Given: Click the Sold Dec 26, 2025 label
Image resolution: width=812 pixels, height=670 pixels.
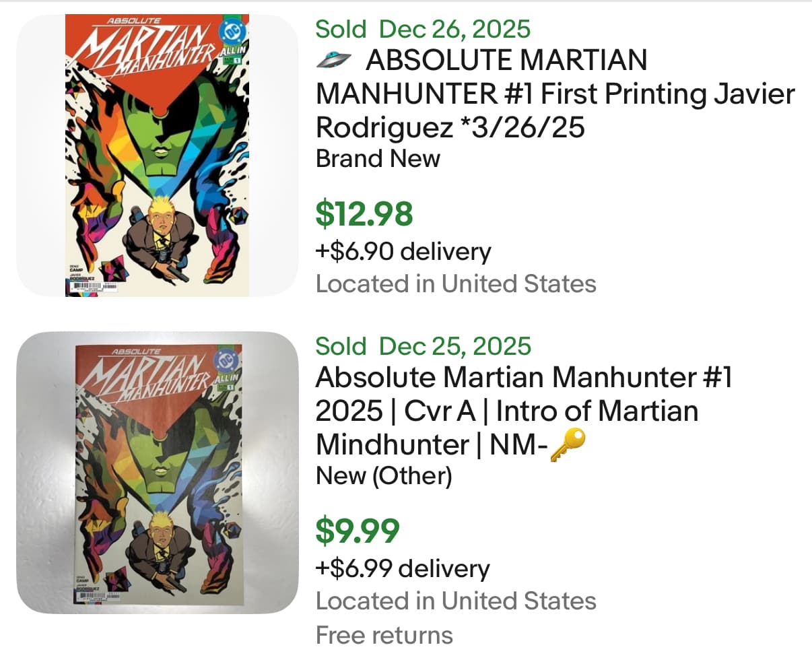Looking at the screenshot, I should [423, 29].
